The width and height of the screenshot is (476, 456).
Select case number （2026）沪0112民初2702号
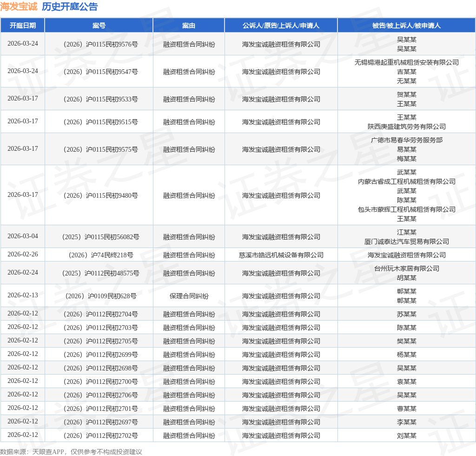click(x=99, y=436)
